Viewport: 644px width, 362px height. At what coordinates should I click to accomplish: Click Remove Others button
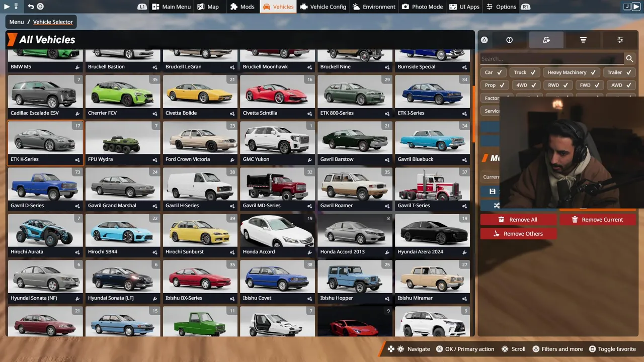point(518,234)
